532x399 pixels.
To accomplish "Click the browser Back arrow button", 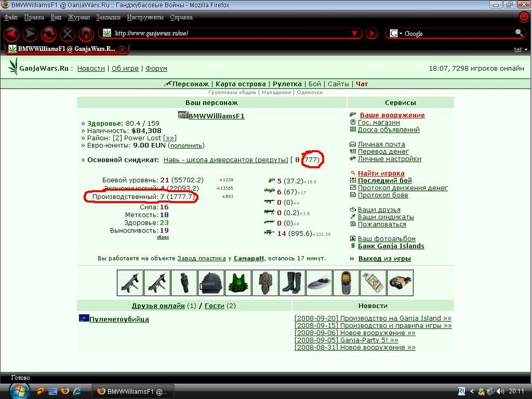I will (x=11, y=34).
